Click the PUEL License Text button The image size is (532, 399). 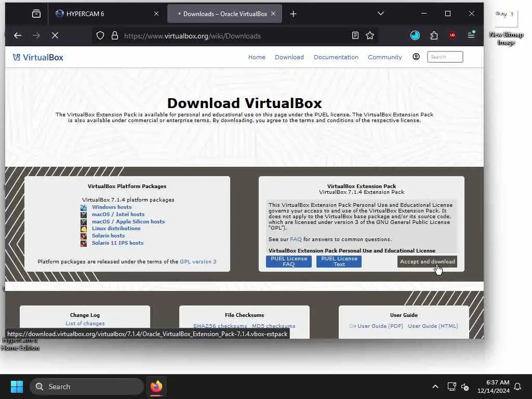point(339,261)
